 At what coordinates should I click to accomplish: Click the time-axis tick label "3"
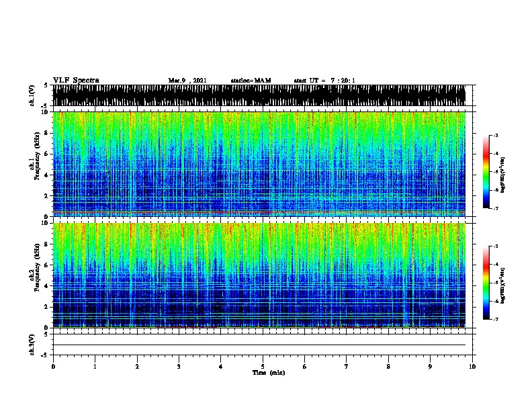(179, 367)
